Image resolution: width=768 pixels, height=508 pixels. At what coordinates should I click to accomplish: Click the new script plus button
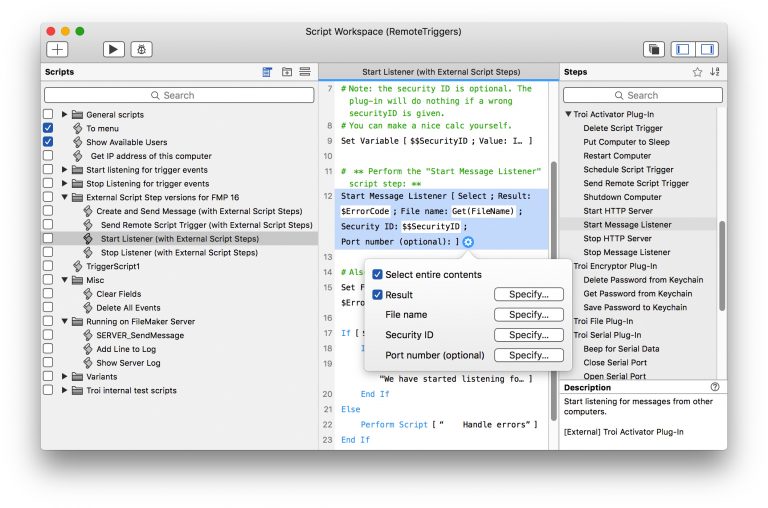coord(57,49)
